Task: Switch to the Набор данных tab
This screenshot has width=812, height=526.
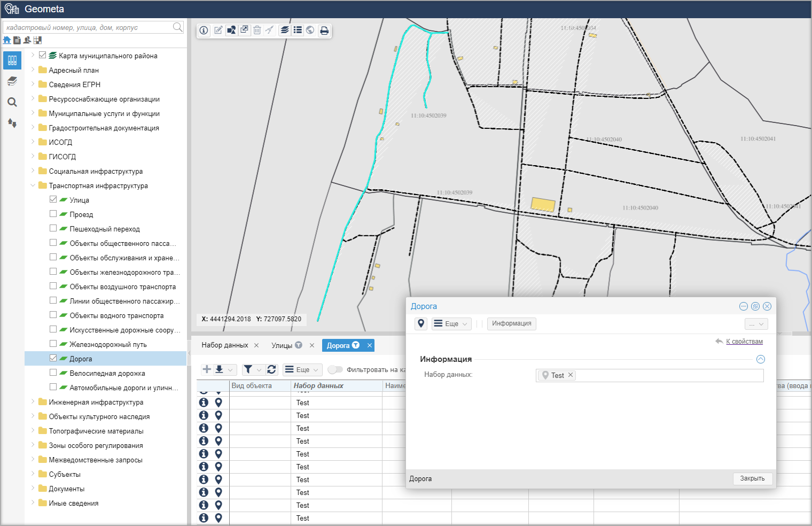Action: point(224,345)
